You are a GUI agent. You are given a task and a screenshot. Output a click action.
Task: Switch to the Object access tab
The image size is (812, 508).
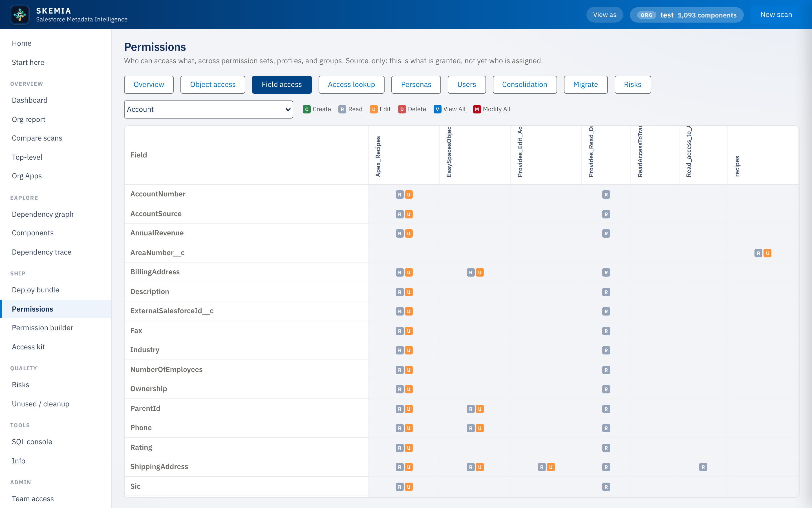coord(213,85)
